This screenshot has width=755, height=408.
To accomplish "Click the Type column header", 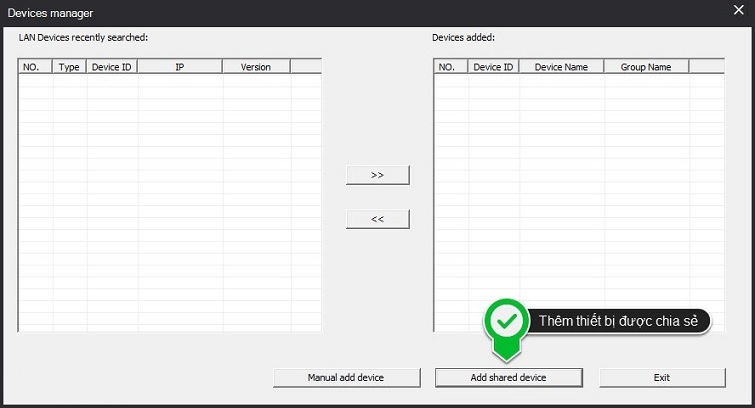I will (69, 67).
